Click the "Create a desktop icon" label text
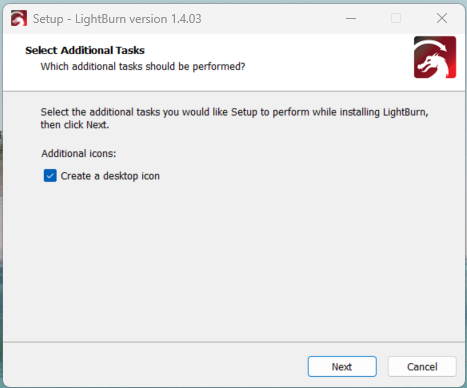Viewport: 467px width, 388px height. pos(110,176)
